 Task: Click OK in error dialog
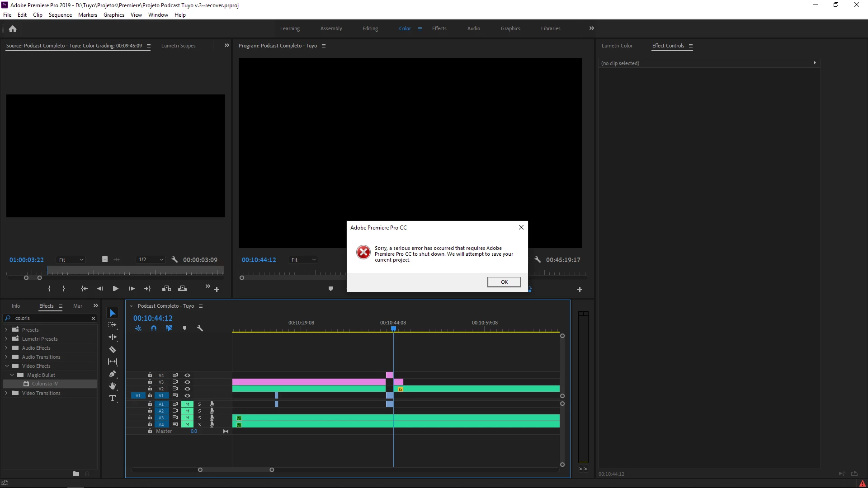click(504, 282)
